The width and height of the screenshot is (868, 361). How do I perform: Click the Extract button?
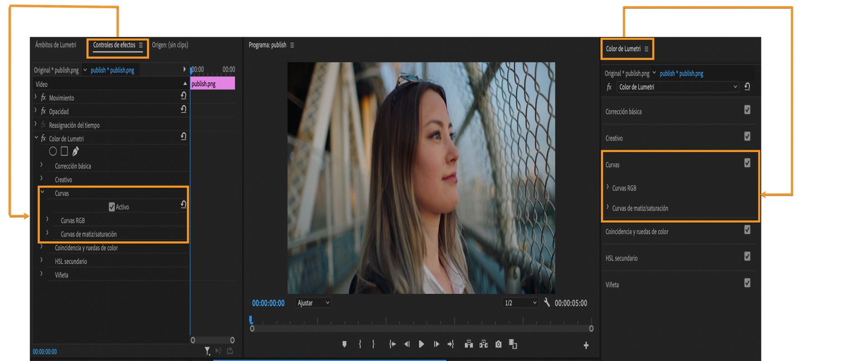[484, 344]
